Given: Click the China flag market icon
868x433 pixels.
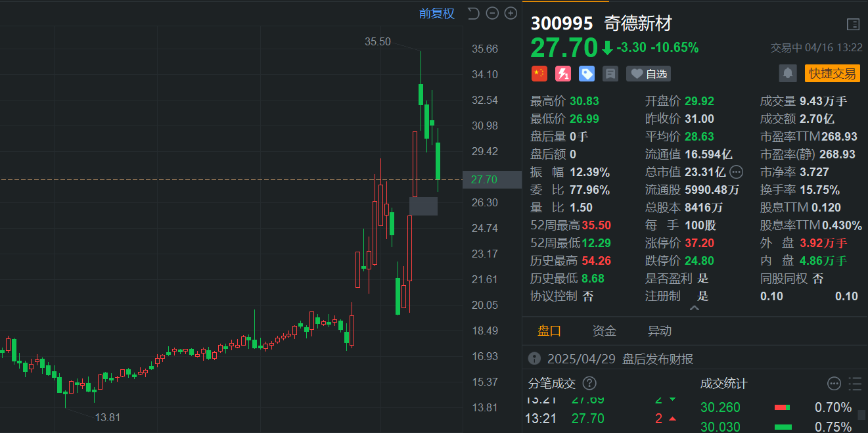Looking at the screenshot, I should point(539,74).
